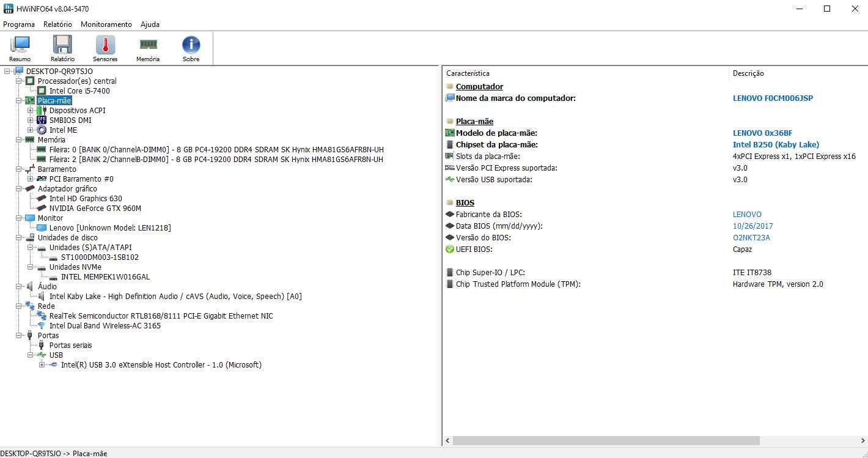Open the Resumo summary toolbar icon
868x458 pixels.
[x=20, y=45]
